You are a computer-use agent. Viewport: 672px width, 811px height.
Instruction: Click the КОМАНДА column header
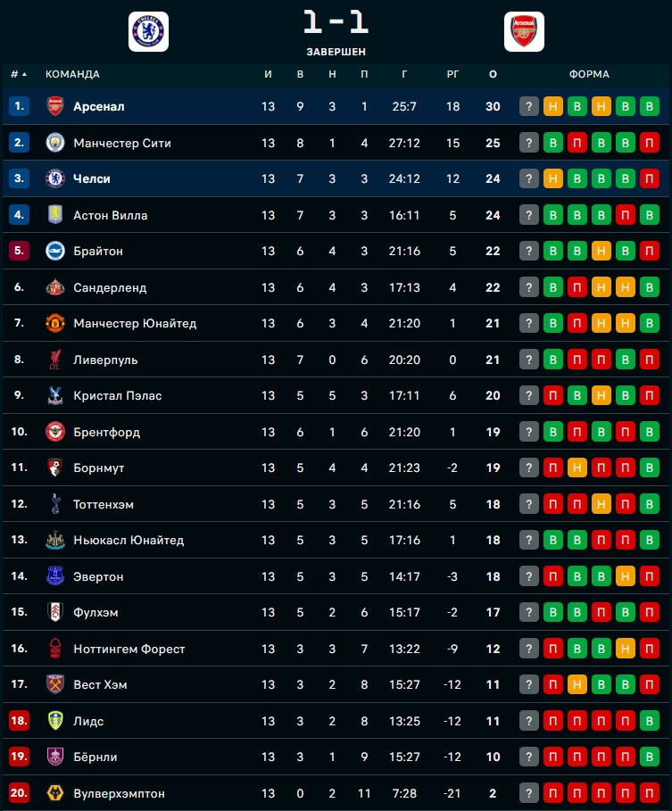[x=72, y=74]
